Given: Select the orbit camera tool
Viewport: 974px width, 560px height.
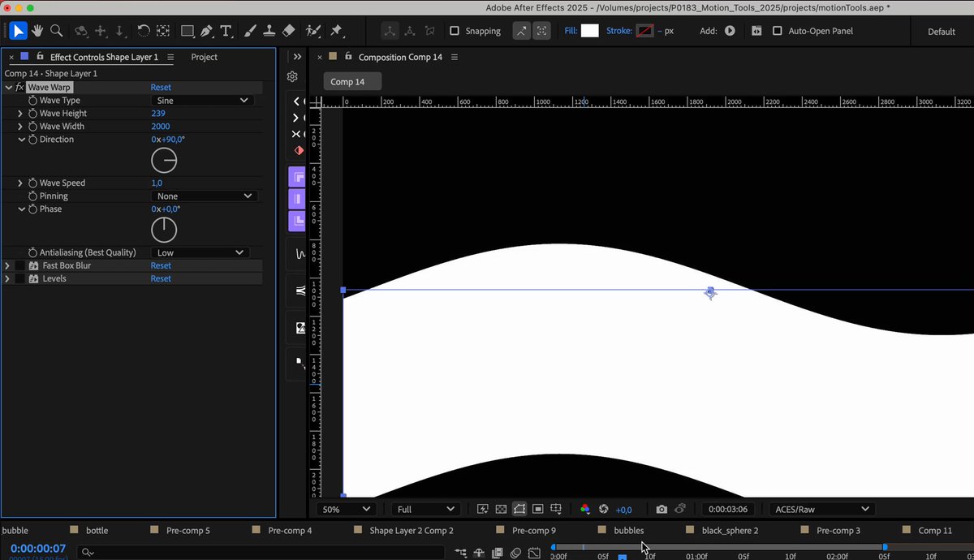Looking at the screenshot, I should click(81, 31).
